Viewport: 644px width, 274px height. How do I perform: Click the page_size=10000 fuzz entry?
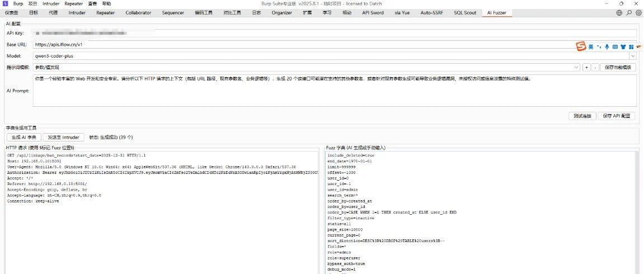coord(345,230)
